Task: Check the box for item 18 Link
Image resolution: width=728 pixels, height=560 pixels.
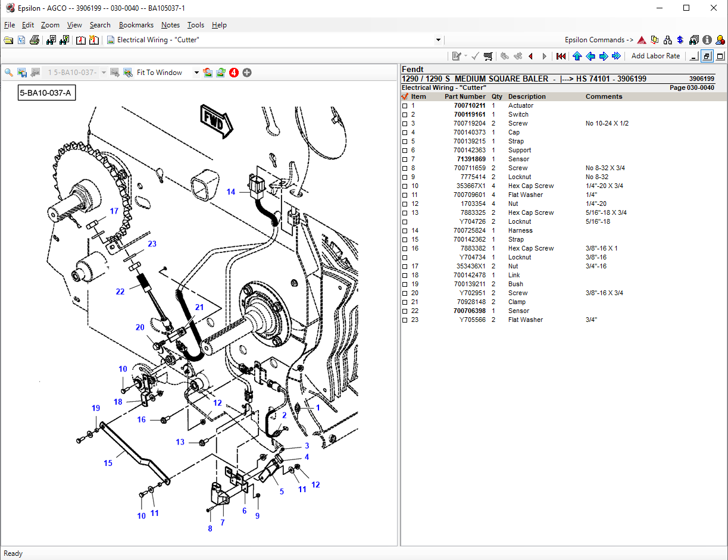Action: point(405,276)
